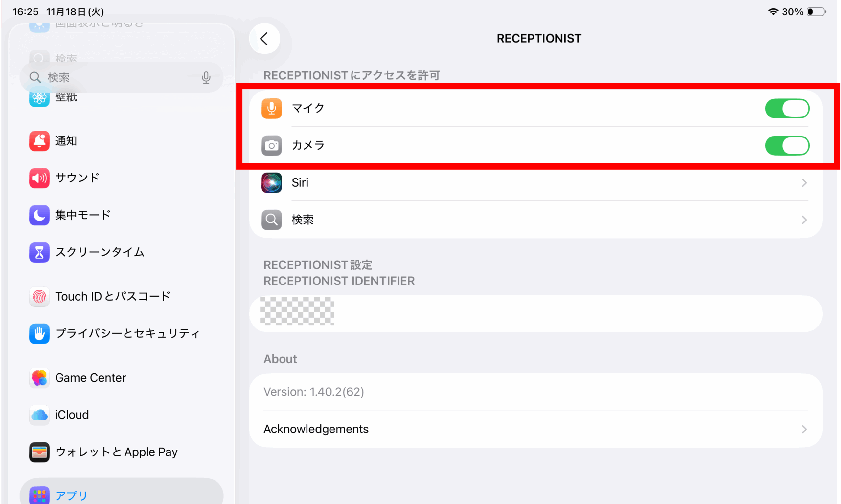
Task: Tap the back chevron button
Action: click(x=264, y=39)
